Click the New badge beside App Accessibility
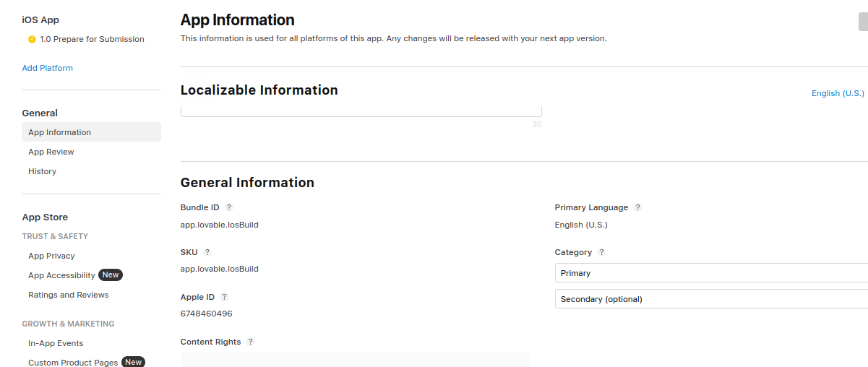The height and width of the screenshot is (367, 868). pos(111,275)
